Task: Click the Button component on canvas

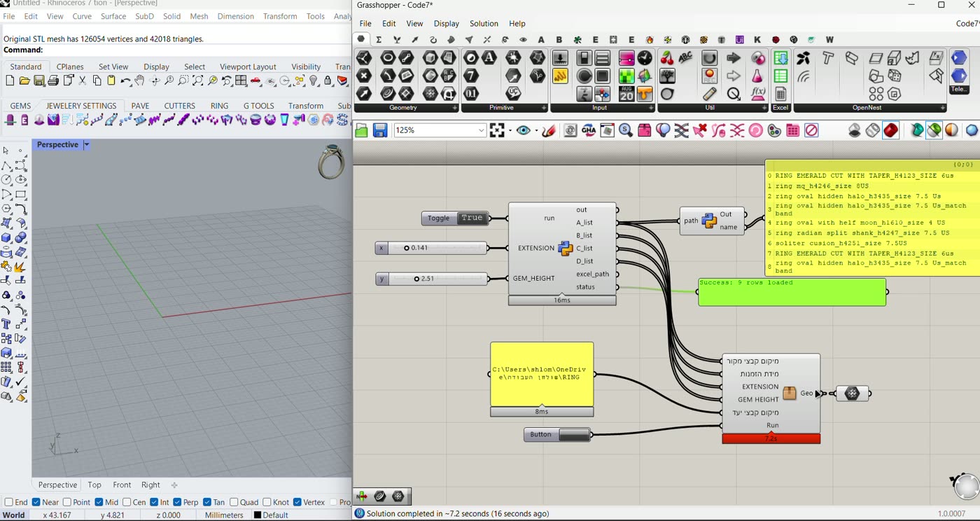Action: [557, 435]
